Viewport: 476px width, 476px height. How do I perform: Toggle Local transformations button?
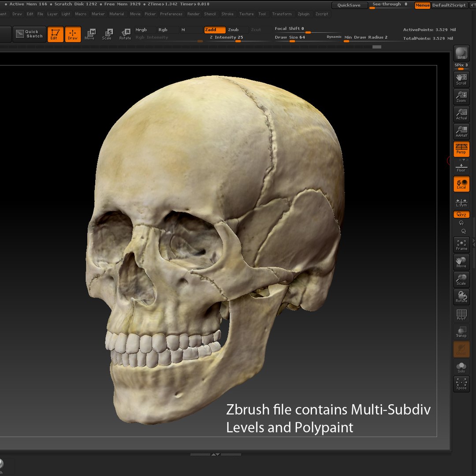coord(461,184)
